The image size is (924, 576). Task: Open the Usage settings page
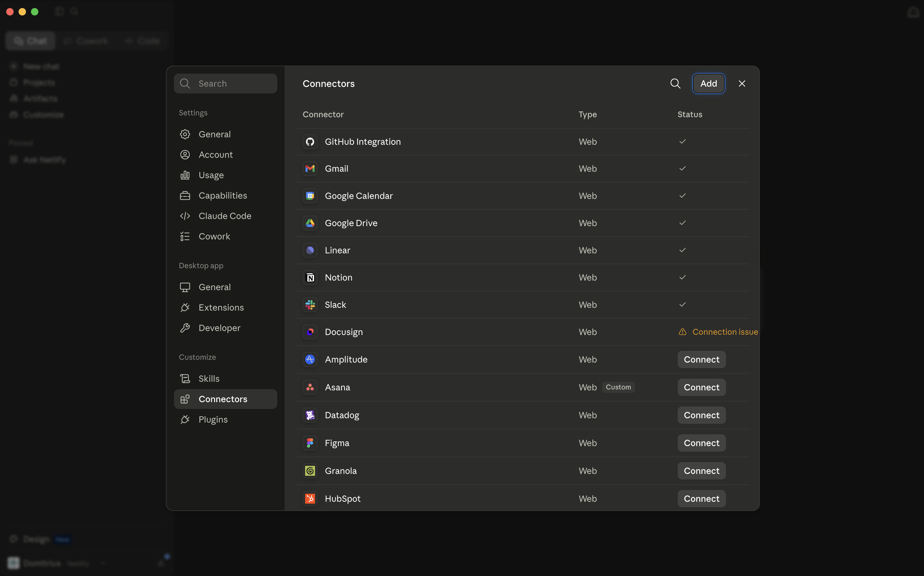pyautogui.click(x=225, y=175)
